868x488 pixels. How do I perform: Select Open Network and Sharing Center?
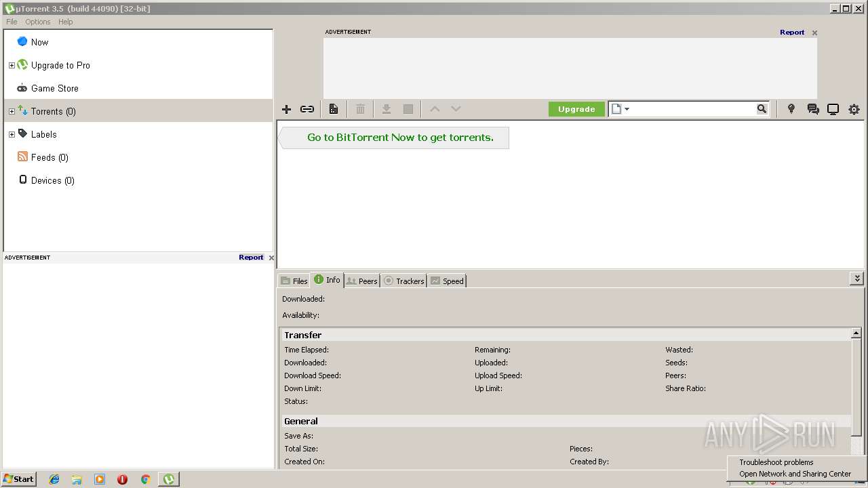(795, 474)
